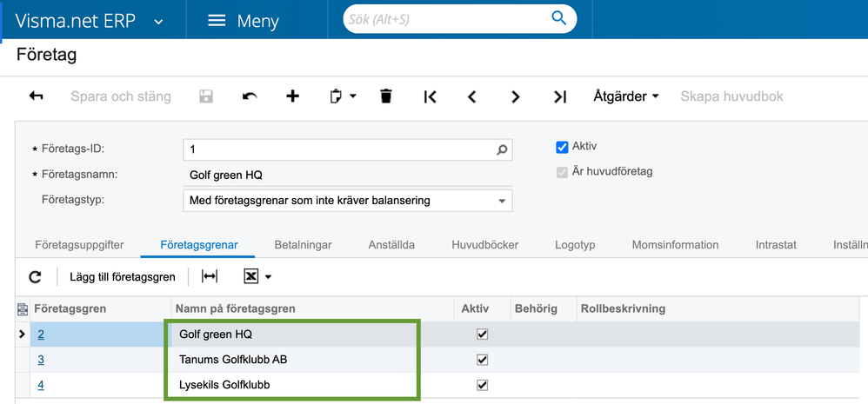Go to last record icon

point(560,96)
